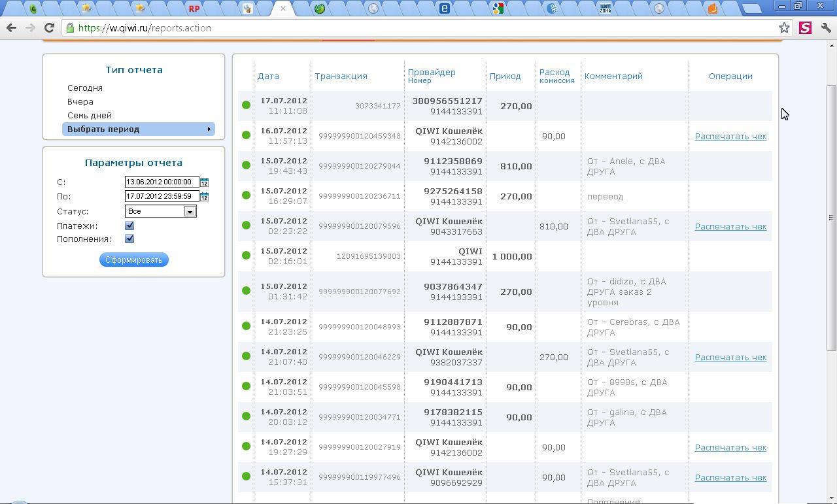
Task: Toggle the Пополнения checkbox
Action: [x=129, y=239]
